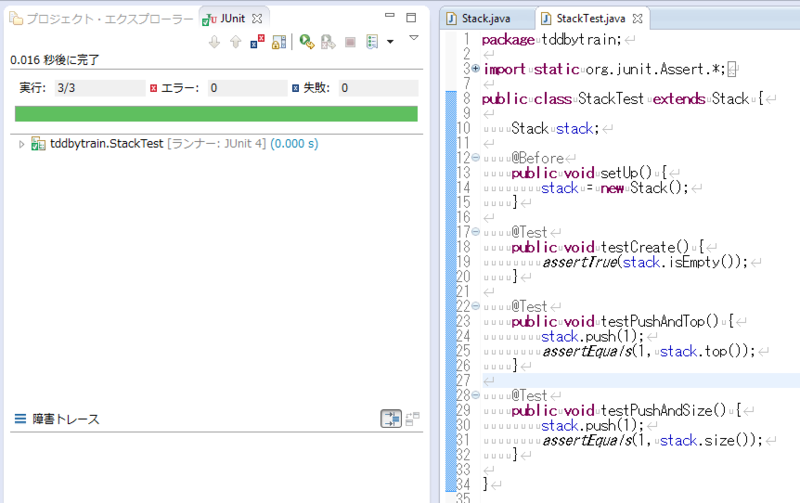Click the test suite icon beside tddbytrain.StackTest
This screenshot has height=503, width=800.
(38, 144)
